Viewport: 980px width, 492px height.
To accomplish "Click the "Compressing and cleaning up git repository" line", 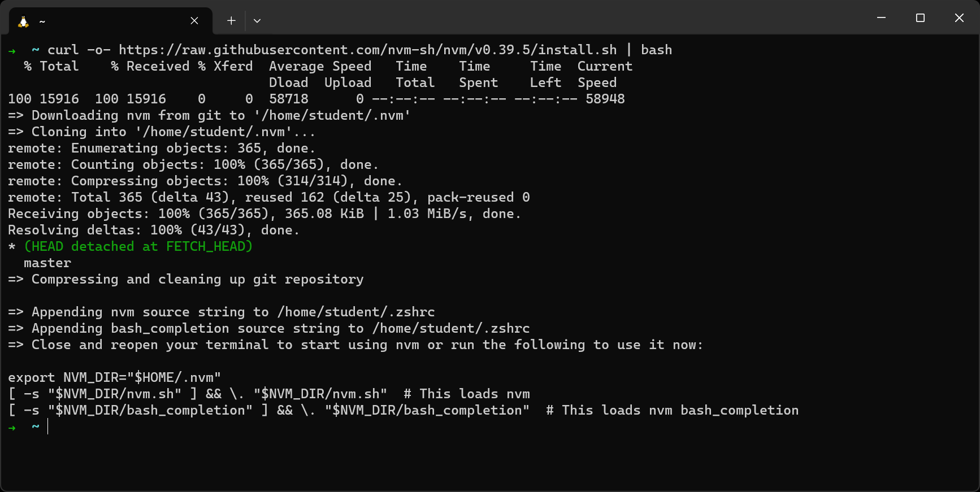I will click(197, 280).
